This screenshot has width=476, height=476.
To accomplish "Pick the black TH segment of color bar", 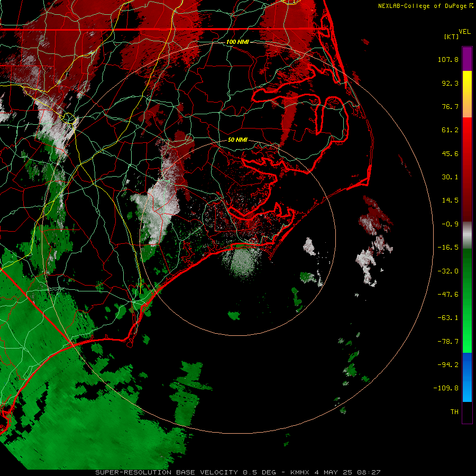I will pyautogui.click(x=467, y=412).
